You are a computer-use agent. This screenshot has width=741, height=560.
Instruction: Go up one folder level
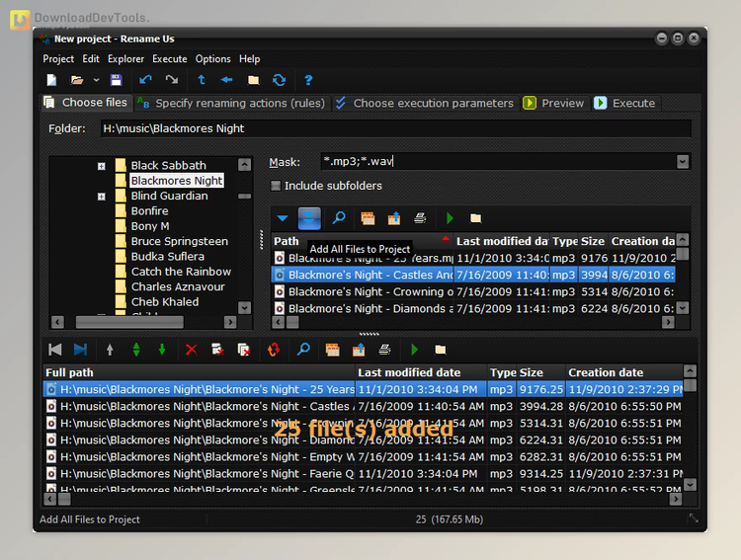[202, 80]
